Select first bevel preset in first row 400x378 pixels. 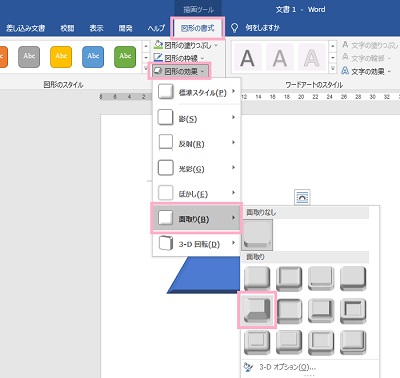pyautogui.click(x=257, y=279)
